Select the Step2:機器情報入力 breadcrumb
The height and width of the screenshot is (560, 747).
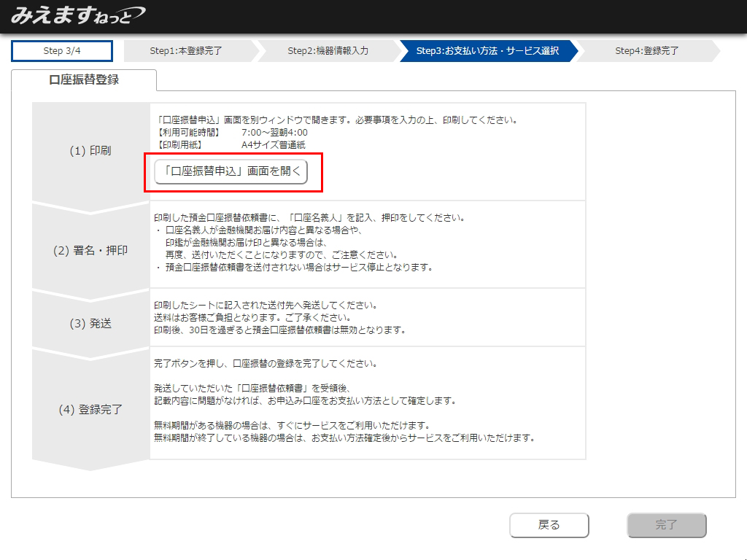328,51
